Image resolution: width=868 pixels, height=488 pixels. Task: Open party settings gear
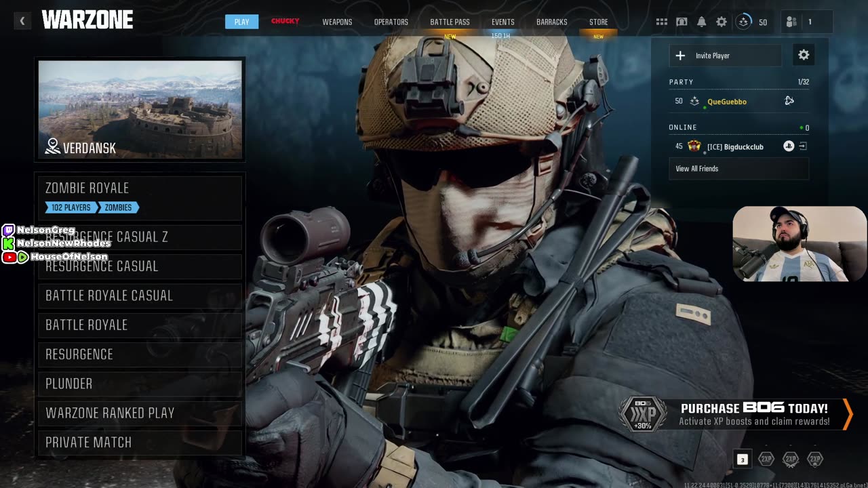[x=804, y=55]
